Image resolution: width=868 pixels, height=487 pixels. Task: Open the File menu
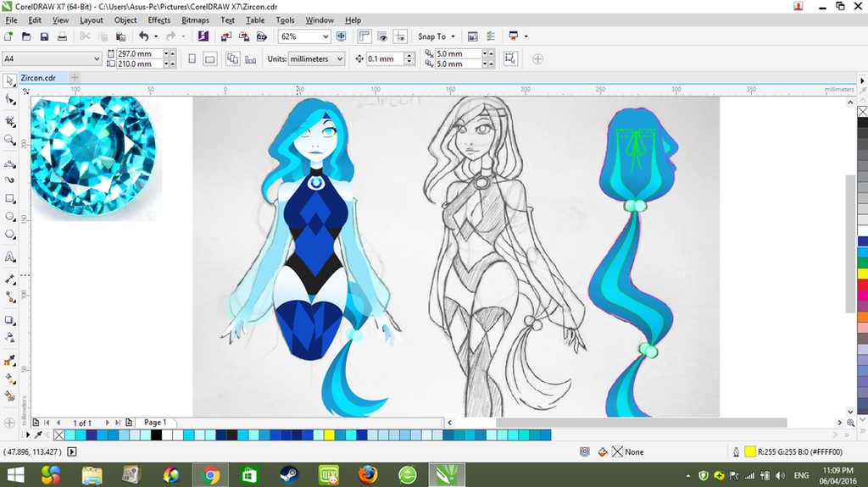(11, 20)
